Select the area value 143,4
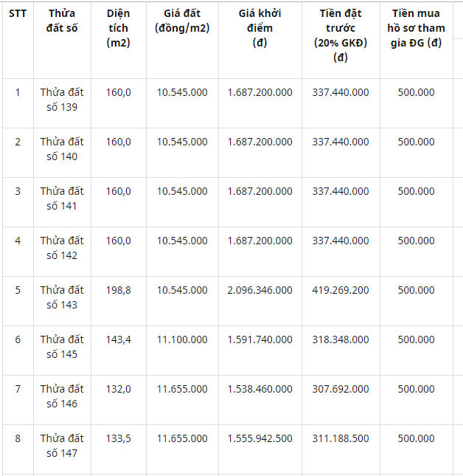Image resolution: width=463 pixels, height=476 pixels. (118, 339)
